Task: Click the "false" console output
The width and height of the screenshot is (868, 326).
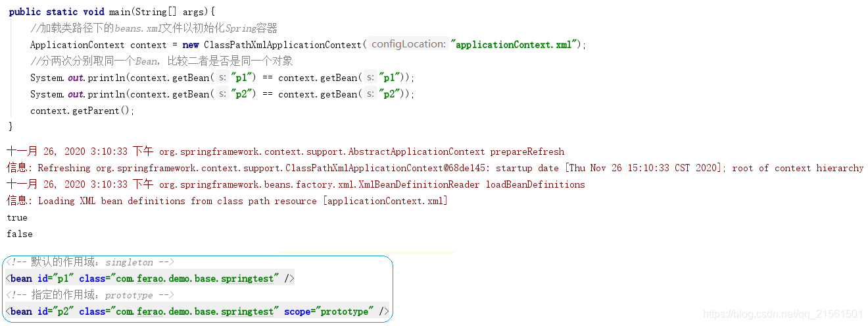Action: point(20,234)
